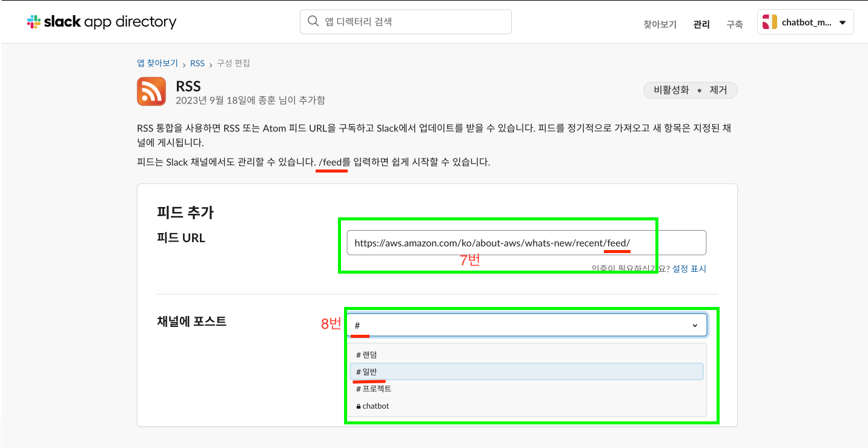This screenshot has height=448, width=868.
Task: Go to the 앱 찾아보기 breadcrumb link
Action: point(157,63)
